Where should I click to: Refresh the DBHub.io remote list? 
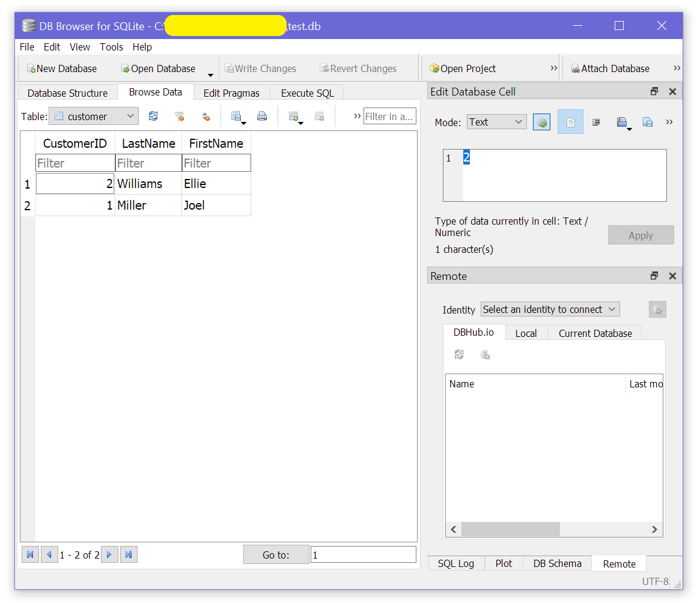[459, 354]
